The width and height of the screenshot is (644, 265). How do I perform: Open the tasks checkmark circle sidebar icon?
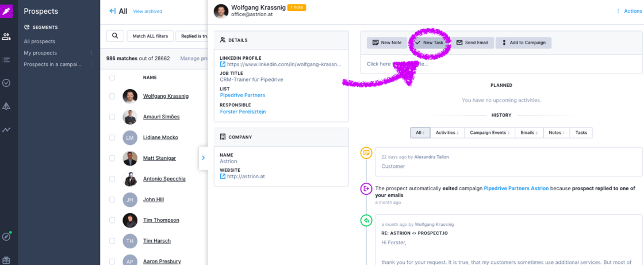(x=6, y=83)
